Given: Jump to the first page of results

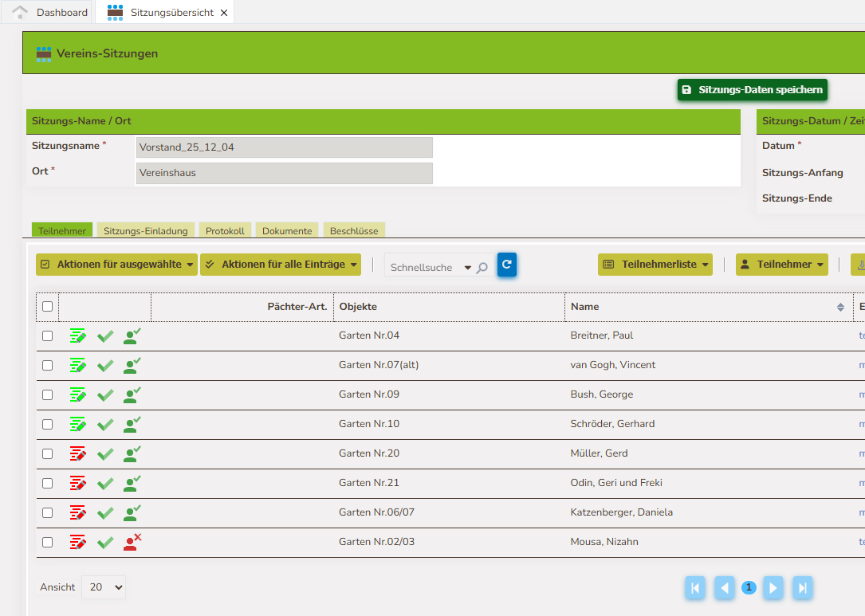Looking at the screenshot, I should 694,588.
